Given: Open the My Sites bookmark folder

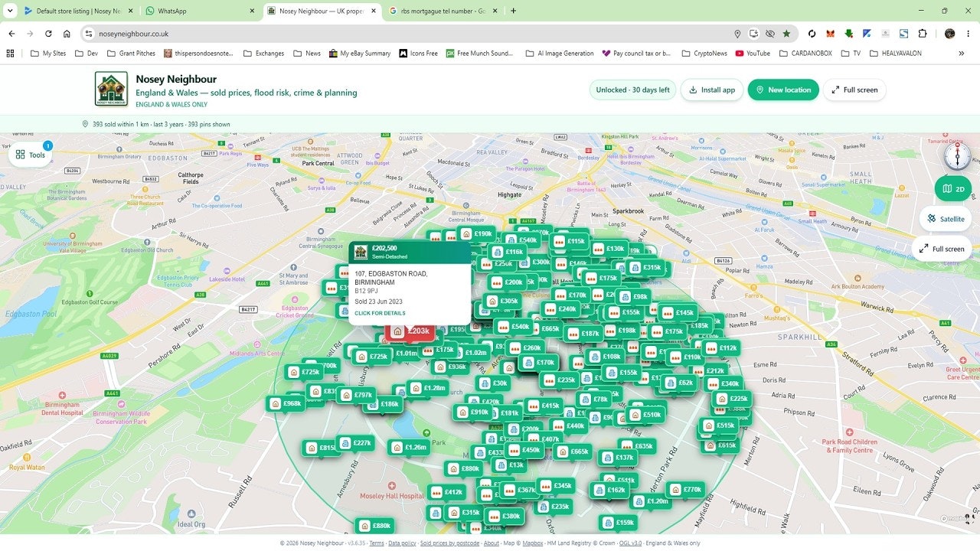Looking at the screenshot, I should (48, 54).
